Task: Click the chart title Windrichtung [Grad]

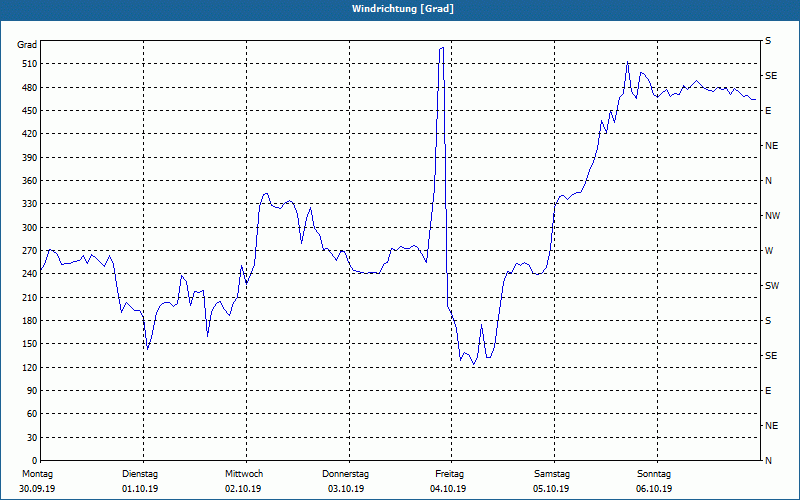Action: [403, 9]
